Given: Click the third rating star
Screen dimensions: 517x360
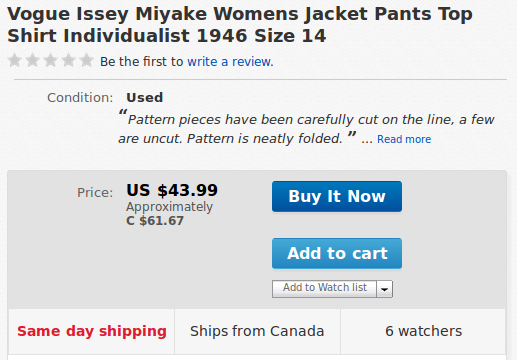Looking at the screenshot, I should [51, 60].
